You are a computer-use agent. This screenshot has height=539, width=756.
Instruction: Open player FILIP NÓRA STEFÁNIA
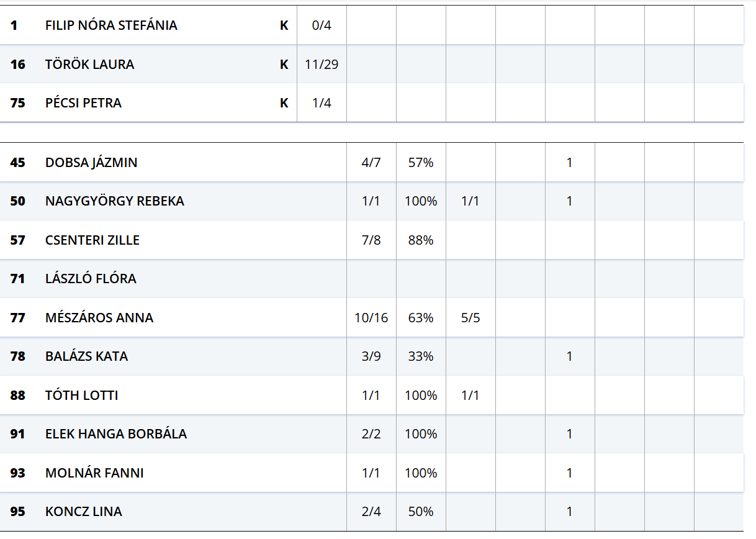coord(111,25)
